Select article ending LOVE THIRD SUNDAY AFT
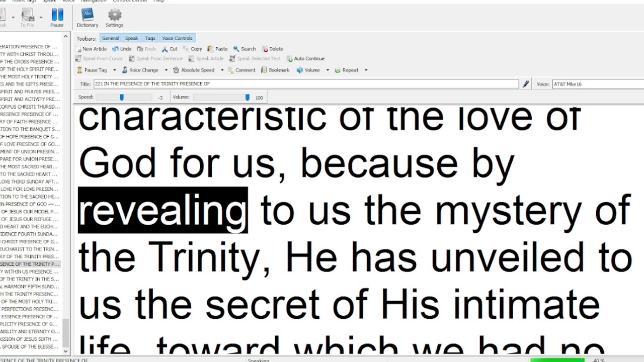The height and width of the screenshot is (362, 644). point(30,182)
